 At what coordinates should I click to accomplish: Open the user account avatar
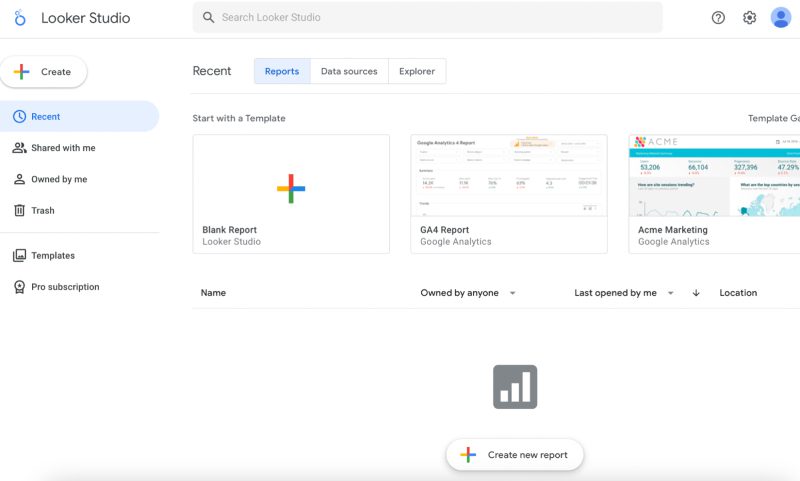(781, 18)
